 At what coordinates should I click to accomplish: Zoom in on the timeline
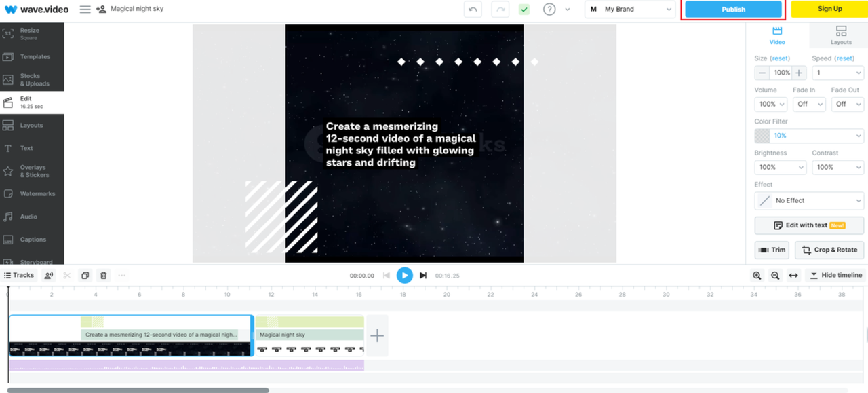click(757, 275)
